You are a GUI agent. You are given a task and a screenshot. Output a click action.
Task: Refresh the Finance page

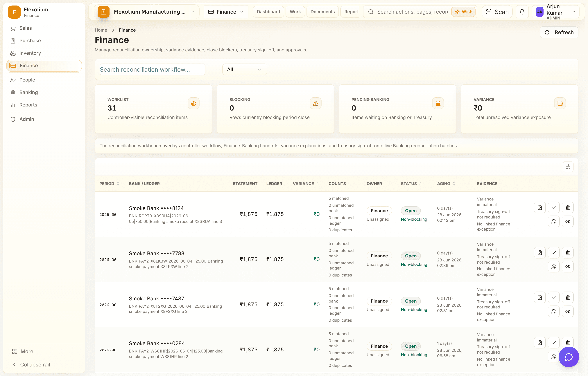click(559, 32)
